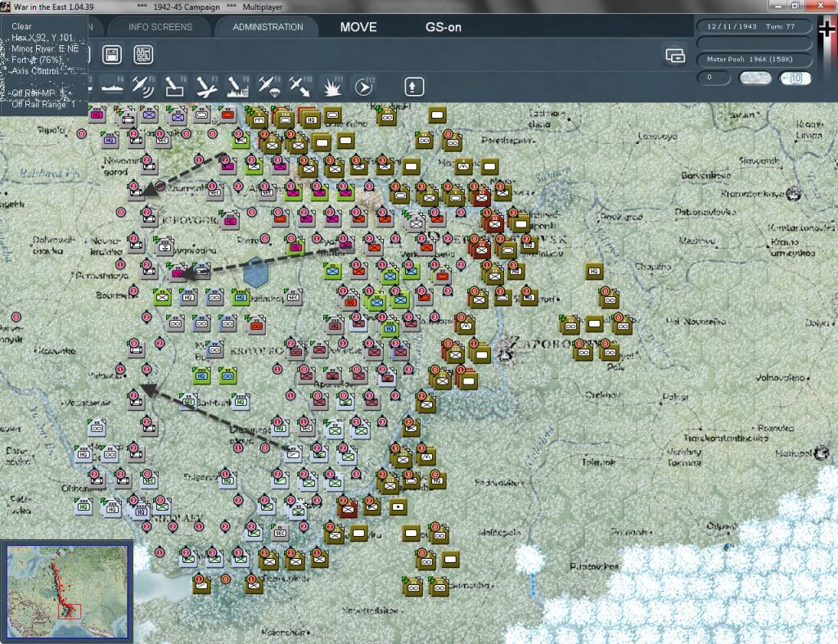Activate the F5 air recon mode
The height and width of the screenshot is (644, 838).
pos(143,87)
